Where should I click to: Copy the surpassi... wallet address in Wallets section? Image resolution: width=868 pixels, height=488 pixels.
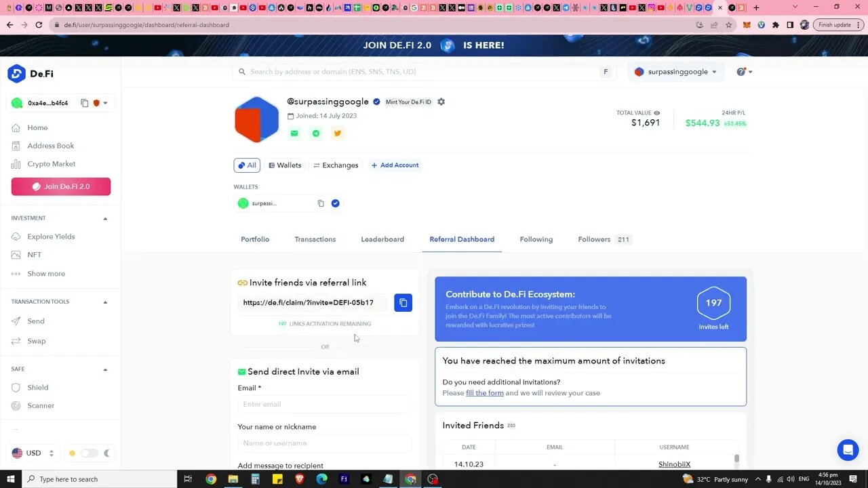[x=321, y=203]
